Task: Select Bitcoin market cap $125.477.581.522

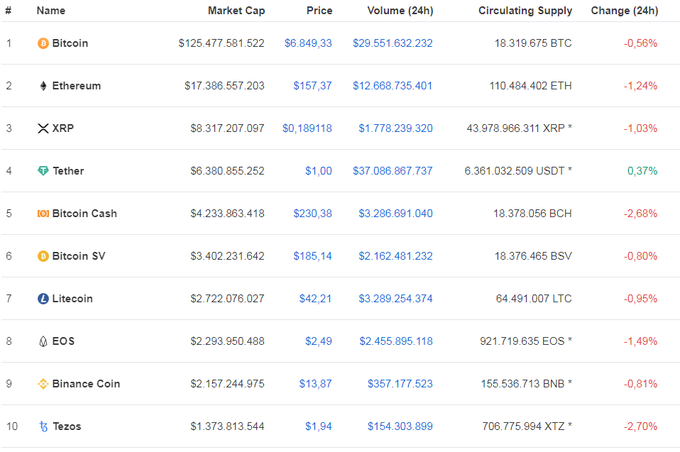Action: 221,43
